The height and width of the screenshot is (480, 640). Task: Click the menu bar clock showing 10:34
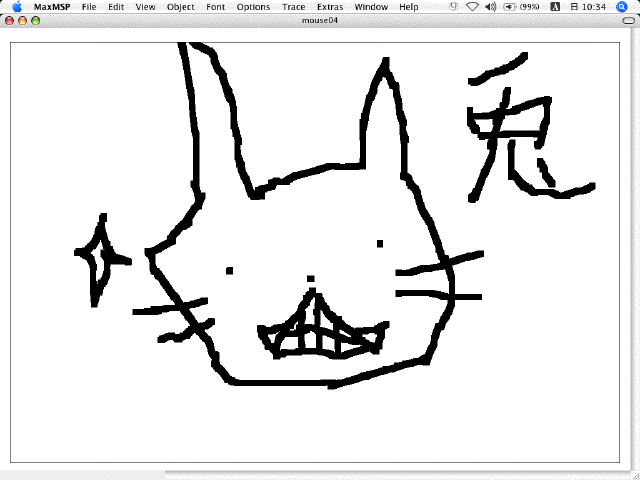(598, 7)
